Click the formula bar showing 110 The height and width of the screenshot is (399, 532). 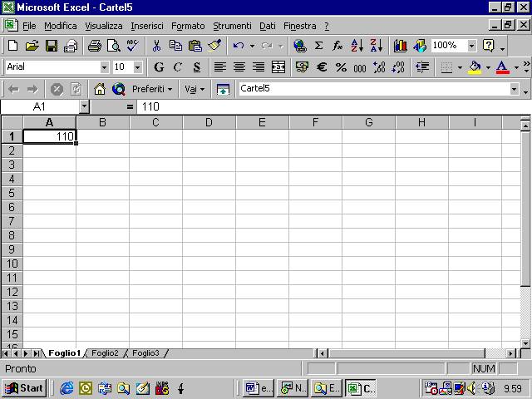334,106
